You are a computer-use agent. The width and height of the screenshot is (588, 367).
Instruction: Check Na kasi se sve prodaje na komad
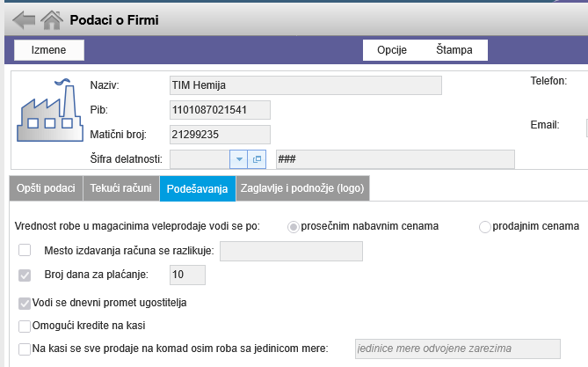pyautogui.click(x=25, y=349)
